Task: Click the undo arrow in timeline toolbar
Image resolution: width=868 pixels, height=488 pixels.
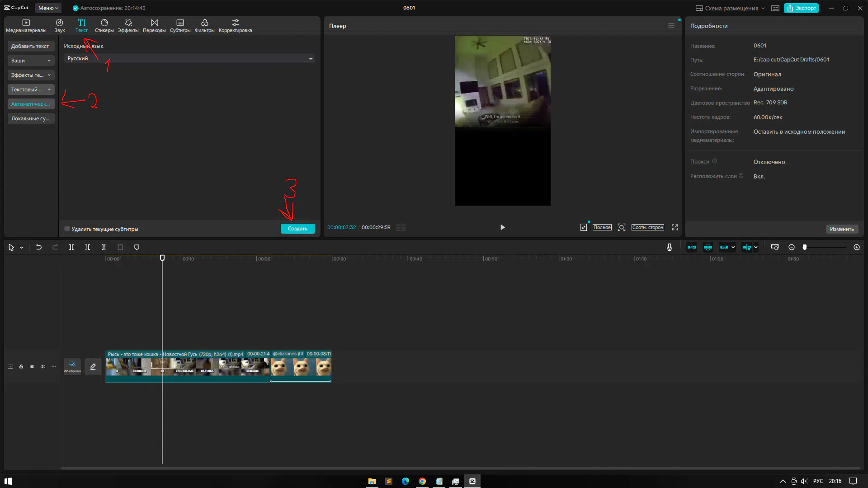Action: tap(39, 247)
